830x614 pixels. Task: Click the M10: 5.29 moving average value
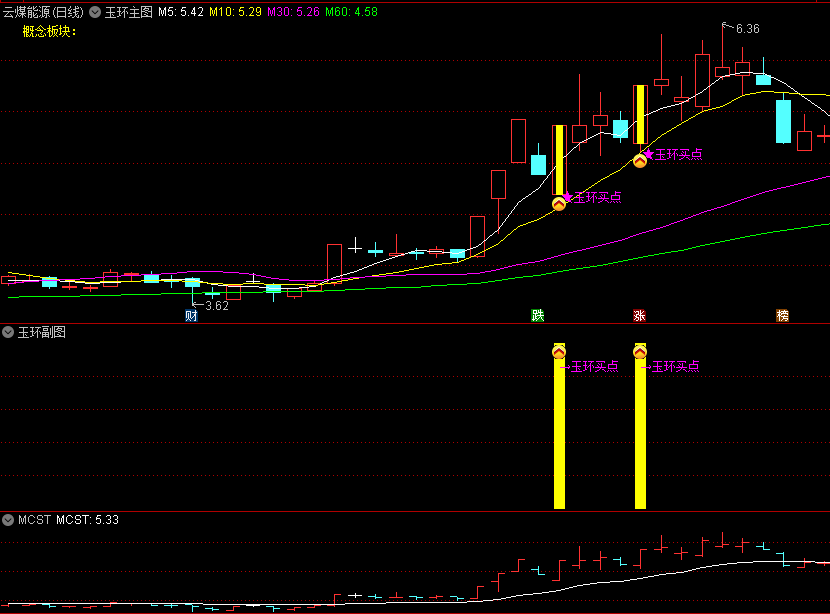[x=236, y=12]
